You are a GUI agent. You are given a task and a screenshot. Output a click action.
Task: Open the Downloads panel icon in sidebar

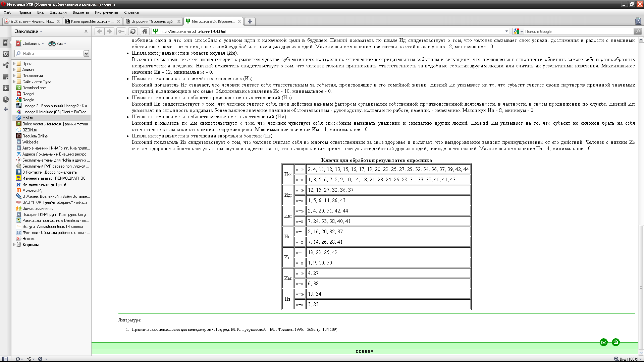pos(5,88)
